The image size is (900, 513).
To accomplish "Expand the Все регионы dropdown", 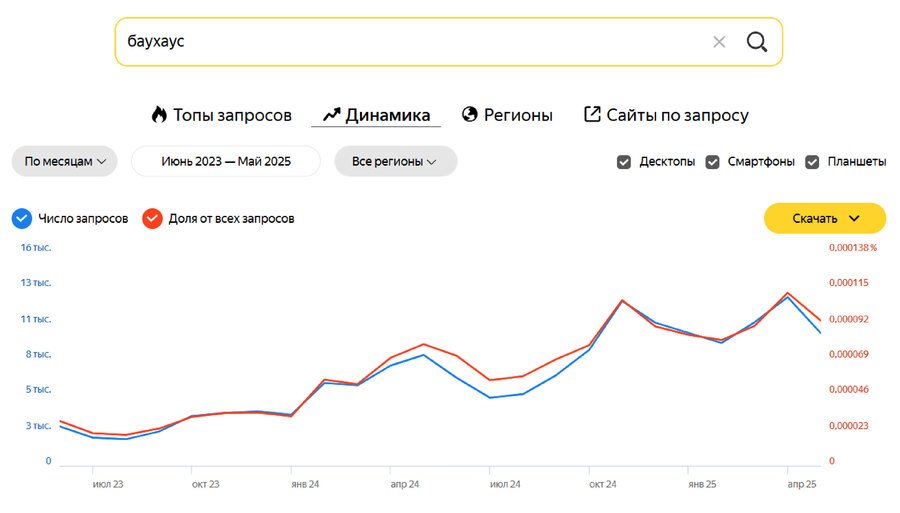I will 395,161.
